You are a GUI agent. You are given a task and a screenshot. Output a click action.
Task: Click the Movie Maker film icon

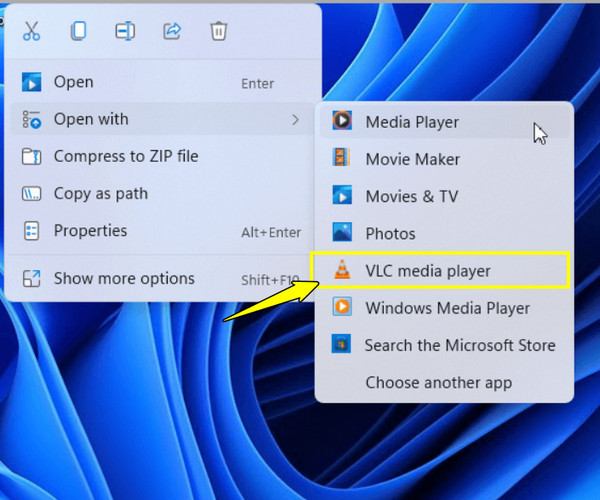coord(342,159)
